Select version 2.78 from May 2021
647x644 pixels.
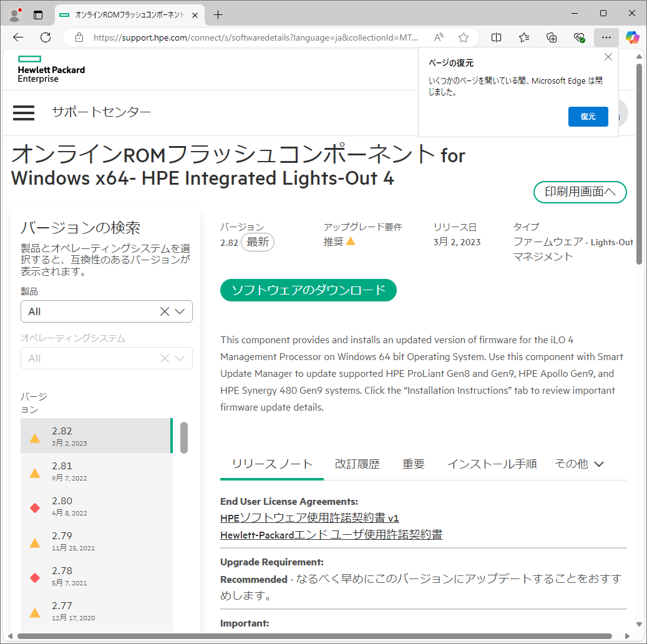[x=97, y=576]
